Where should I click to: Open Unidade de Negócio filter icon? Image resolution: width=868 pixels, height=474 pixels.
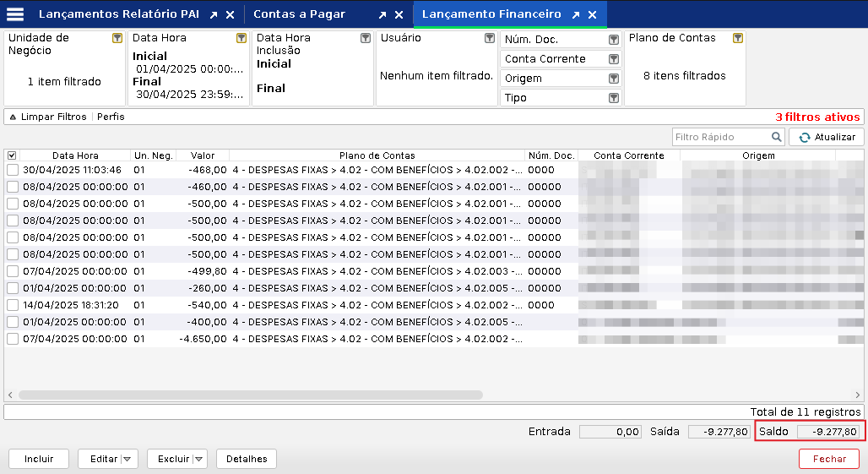[117, 38]
